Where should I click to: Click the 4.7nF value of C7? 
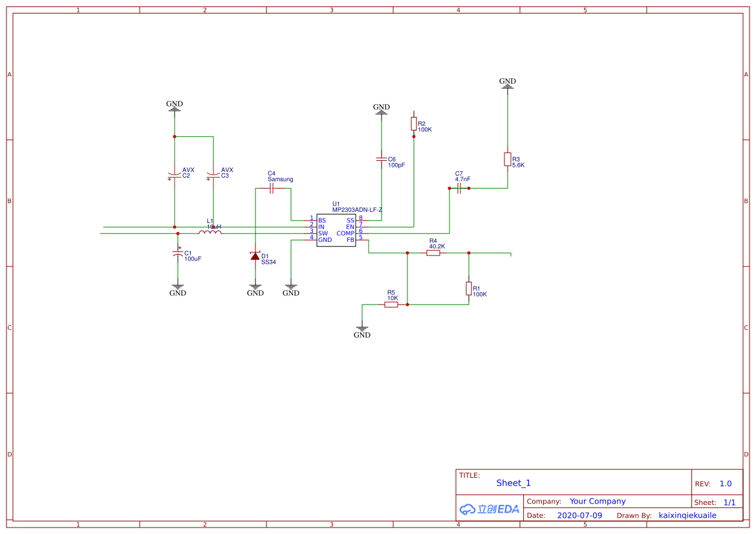tap(462, 179)
